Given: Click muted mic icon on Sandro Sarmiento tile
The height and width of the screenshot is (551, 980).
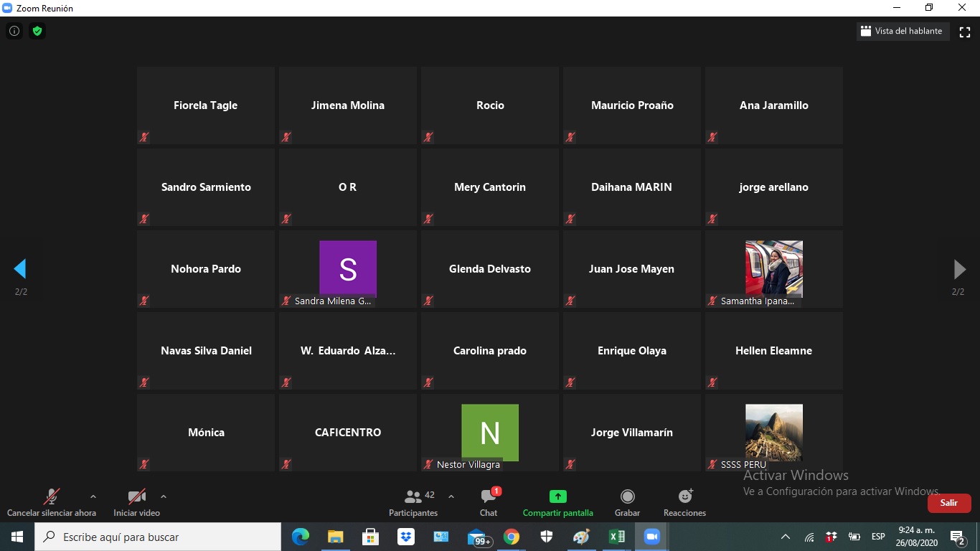Looking at the screenshot, I should pyautogui.click(x=144, y=219).
